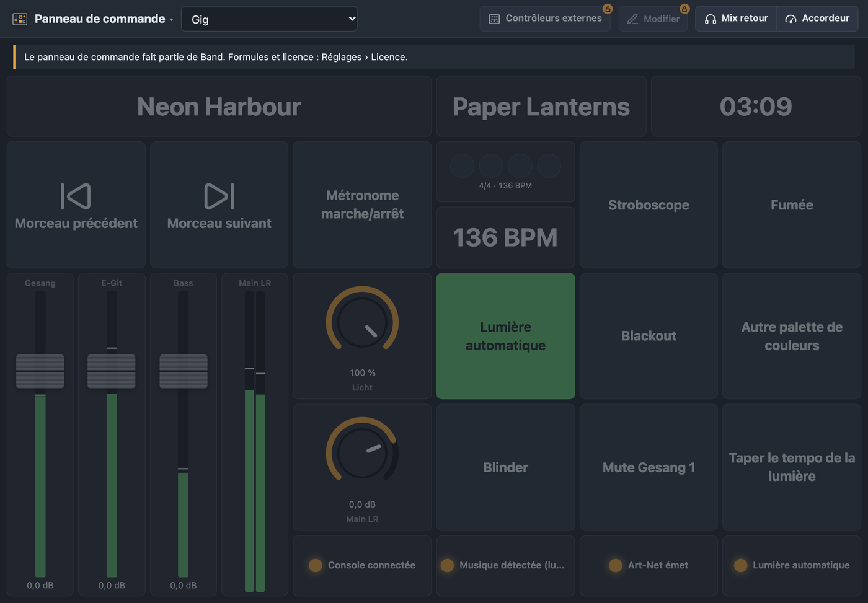Open the Gig selection dropdown
This screenshot has width=868, height=603.
pyautogui.click(x=269, y=19)
